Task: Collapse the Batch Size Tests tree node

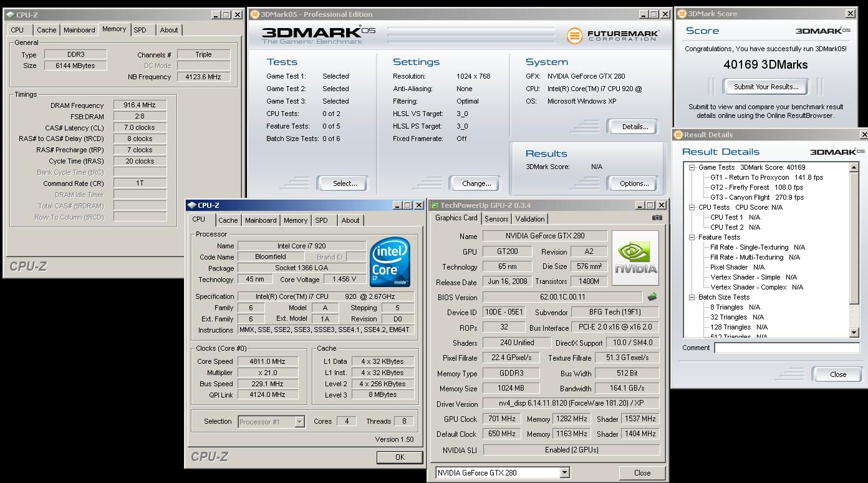Action: (x=692, y=297)
